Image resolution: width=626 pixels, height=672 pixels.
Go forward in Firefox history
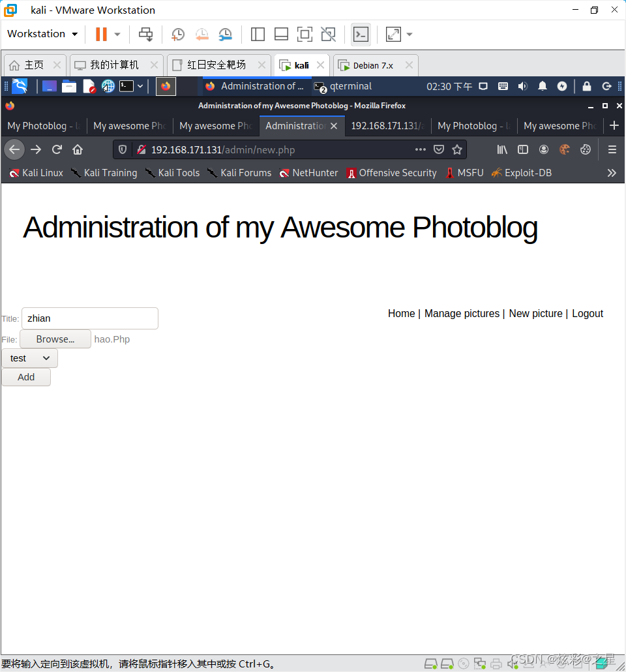pos(36,149)
